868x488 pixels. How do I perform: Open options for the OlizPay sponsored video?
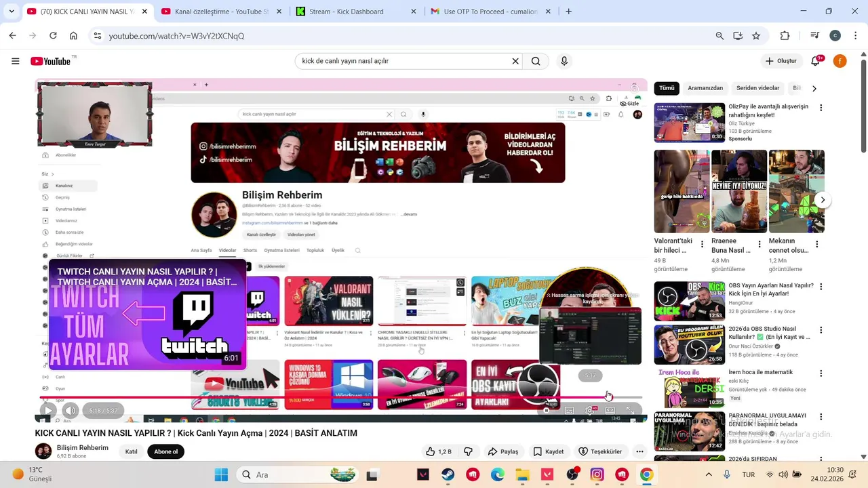821,108
